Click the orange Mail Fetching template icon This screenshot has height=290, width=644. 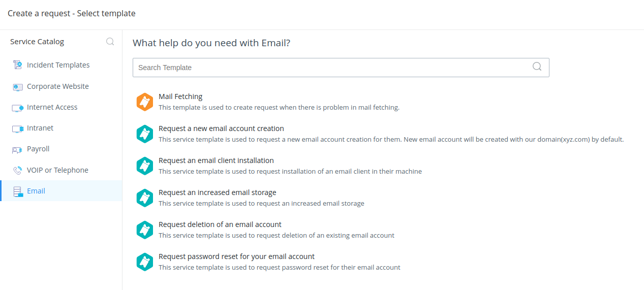tap(145, 102)
